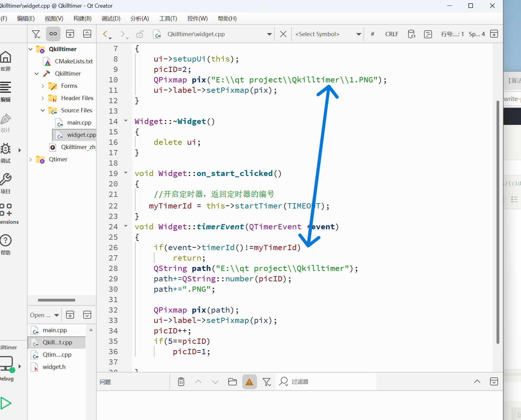Viewport: 521px width, 420px height.
Task: Close the current document with X icon
Action: [x=283, y=34]
